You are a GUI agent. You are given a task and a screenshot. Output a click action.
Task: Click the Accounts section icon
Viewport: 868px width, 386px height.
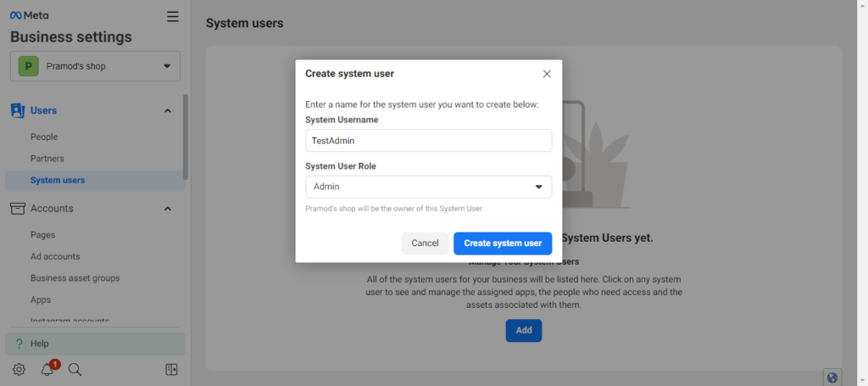pos(17,209)
